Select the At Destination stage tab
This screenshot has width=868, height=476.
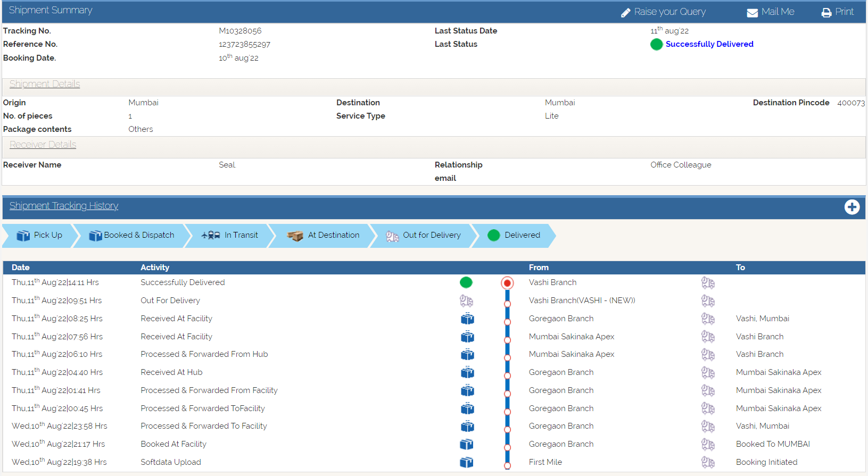click(x=323, y=236)
